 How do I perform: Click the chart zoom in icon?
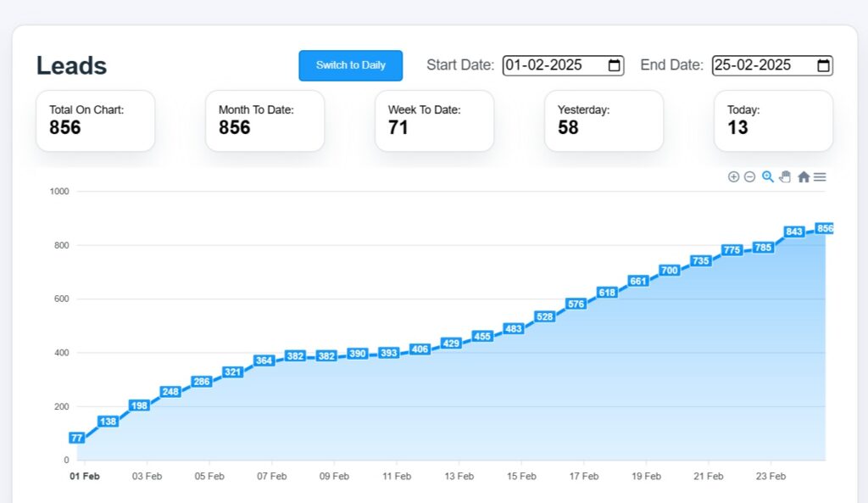[x=733, y=176]
